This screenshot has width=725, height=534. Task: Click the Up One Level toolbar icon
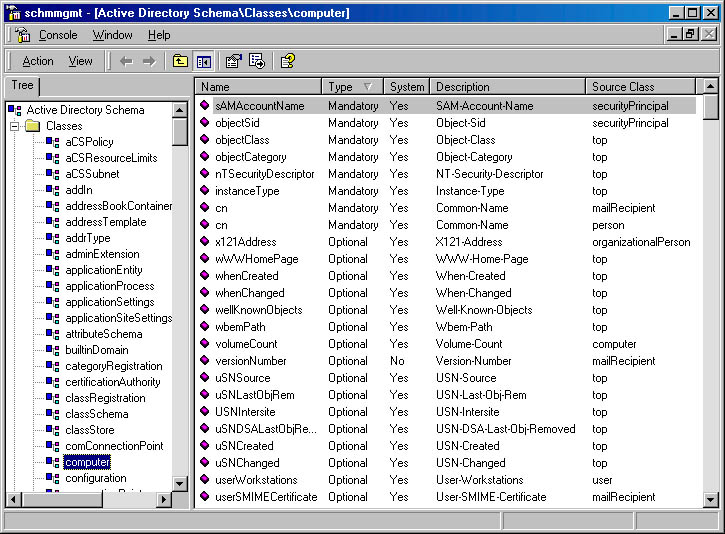click(180, 61)
